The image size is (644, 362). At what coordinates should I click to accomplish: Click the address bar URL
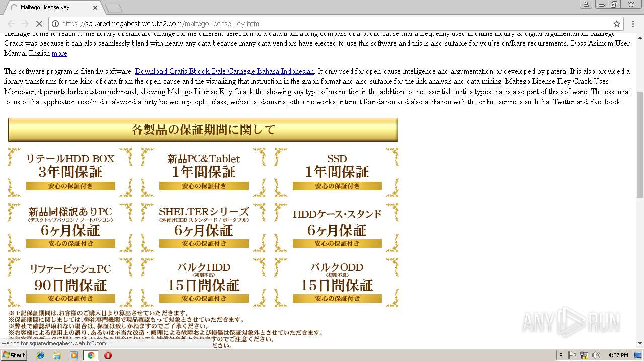pyautogui.click(x=161, y=24)
